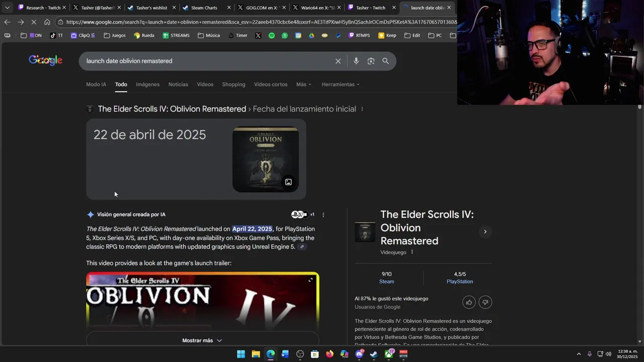Viewport: 644px width, 362px height.
Task: Dislike this videogame with thumbs down
Action: click(x=485, y=302)
